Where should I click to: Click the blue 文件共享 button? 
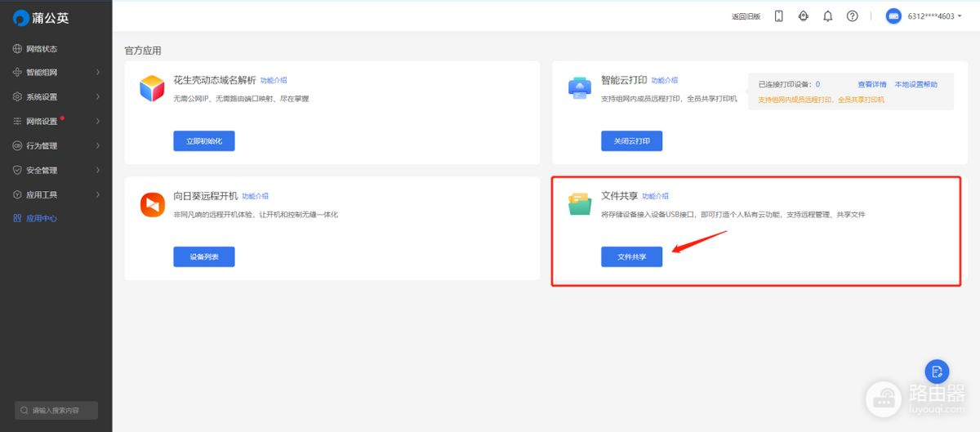point(631,256)
